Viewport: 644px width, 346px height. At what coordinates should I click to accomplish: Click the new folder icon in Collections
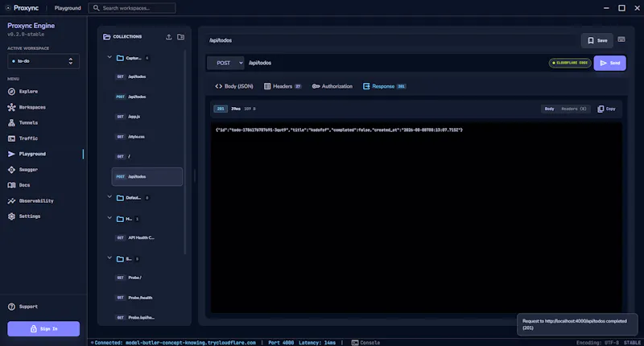pos(180,37)
